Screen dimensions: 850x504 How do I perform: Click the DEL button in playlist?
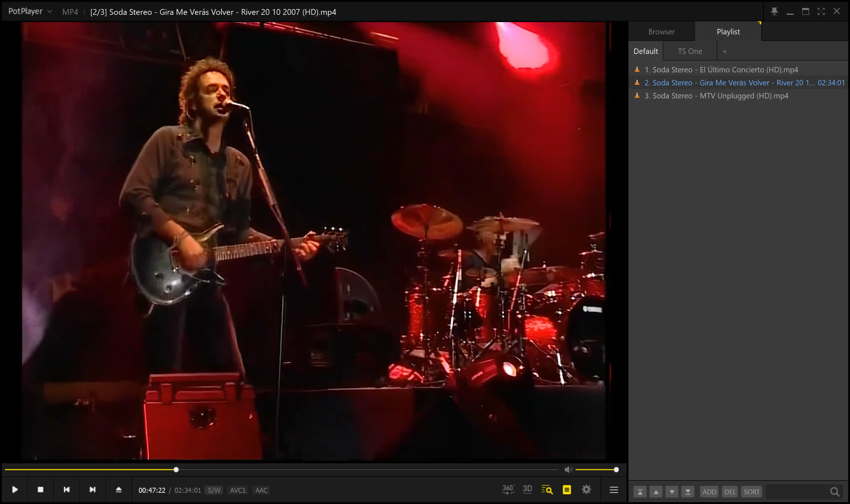pyautogui.click(x=730, y=492)
